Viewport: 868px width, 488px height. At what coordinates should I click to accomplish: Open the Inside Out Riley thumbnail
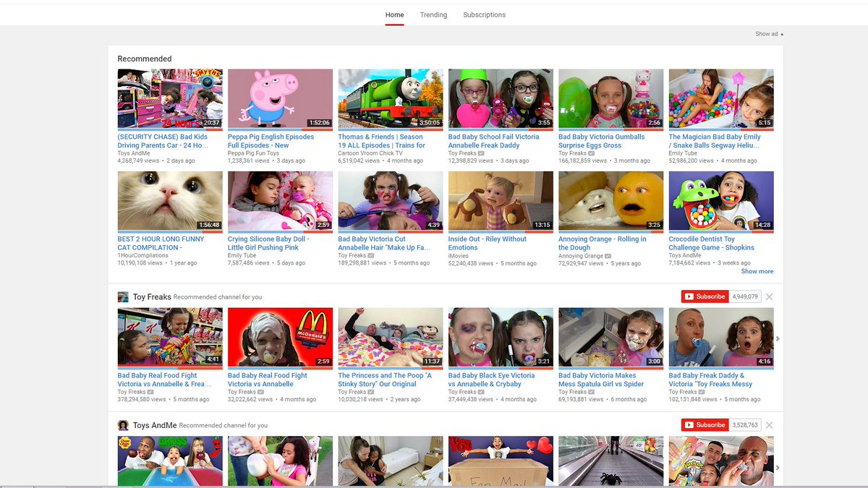coord(501,201)
